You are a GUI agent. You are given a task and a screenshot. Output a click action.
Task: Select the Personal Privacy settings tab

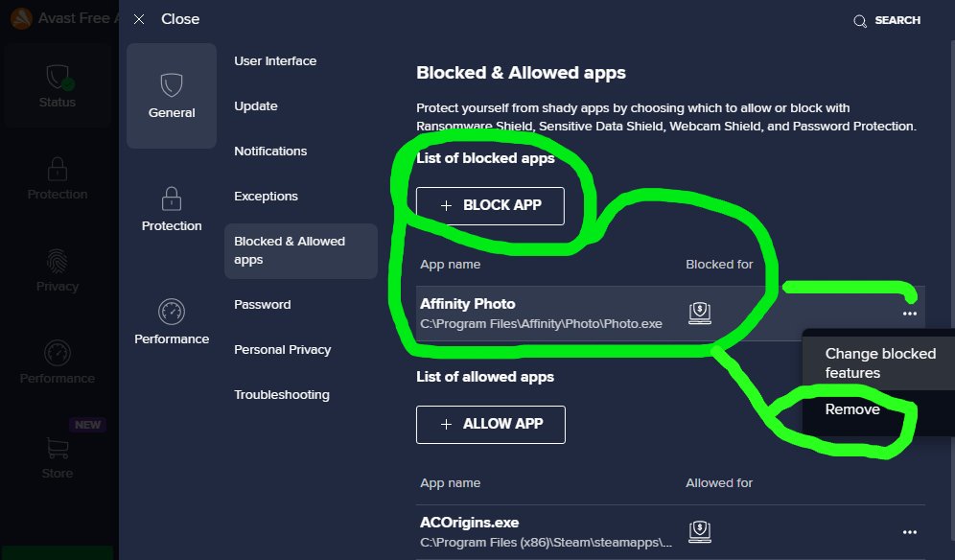283,350
